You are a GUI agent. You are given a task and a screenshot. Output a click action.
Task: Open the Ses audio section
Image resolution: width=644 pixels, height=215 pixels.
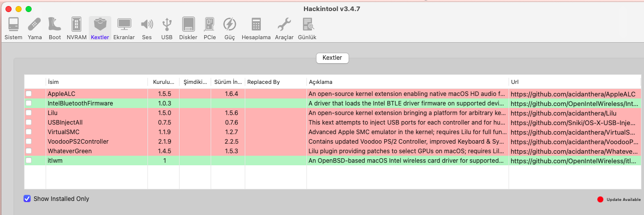point(146,28)
